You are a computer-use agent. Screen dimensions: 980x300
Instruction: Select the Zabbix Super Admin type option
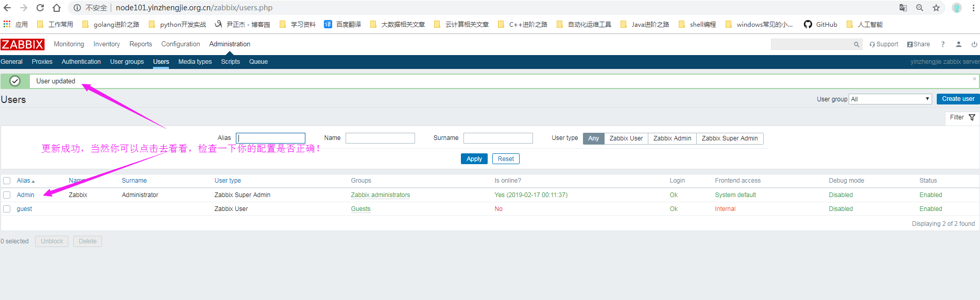[730, 138]
